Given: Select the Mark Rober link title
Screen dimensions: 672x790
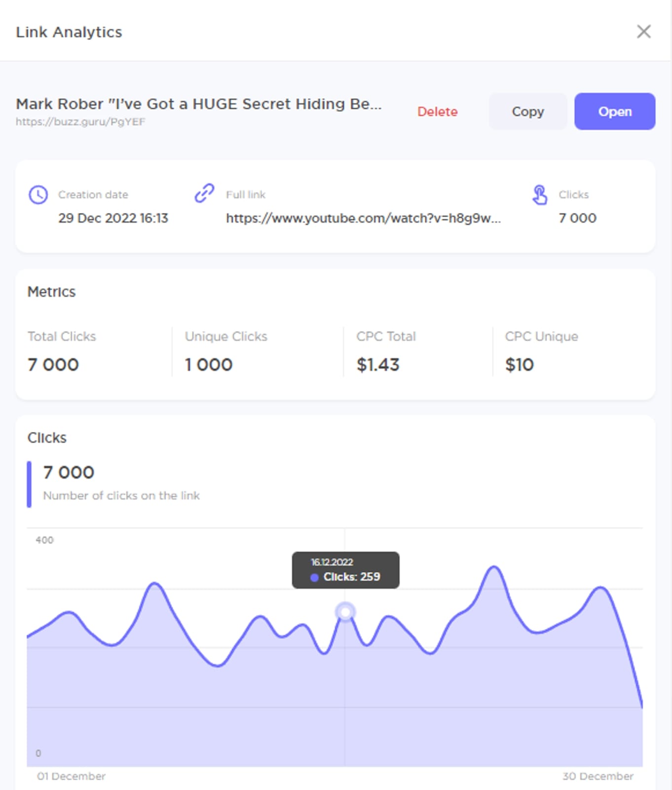Looking at the screenshot, I should pyautogui.click(x=198, y=104).
